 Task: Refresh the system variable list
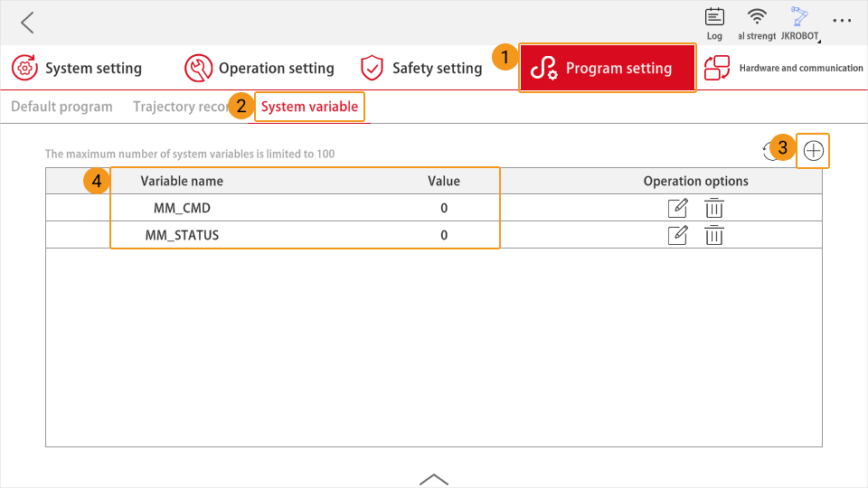(x=768, y=151)
